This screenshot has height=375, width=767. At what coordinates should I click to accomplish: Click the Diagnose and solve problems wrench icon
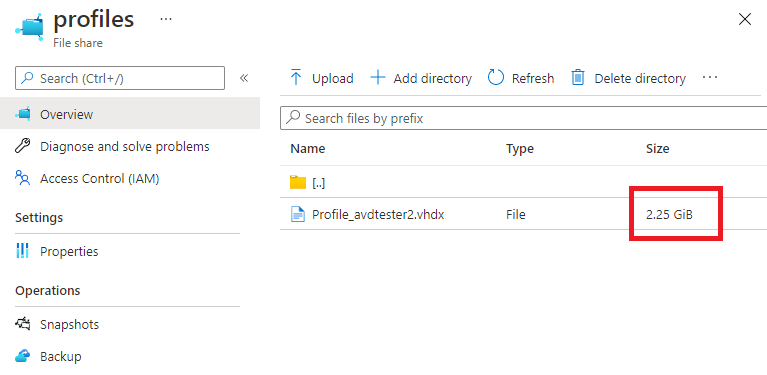[23, 146]
